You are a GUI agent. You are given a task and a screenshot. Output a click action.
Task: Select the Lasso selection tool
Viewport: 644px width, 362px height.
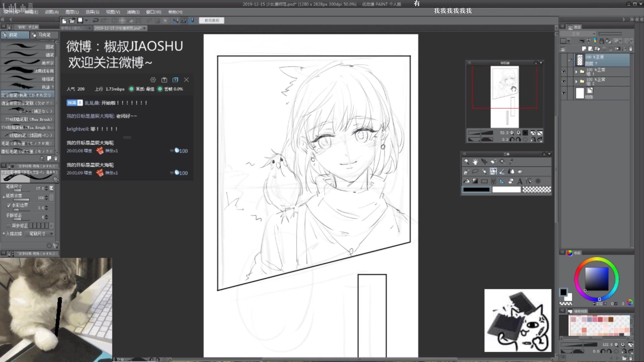click(x=475, y=172)
